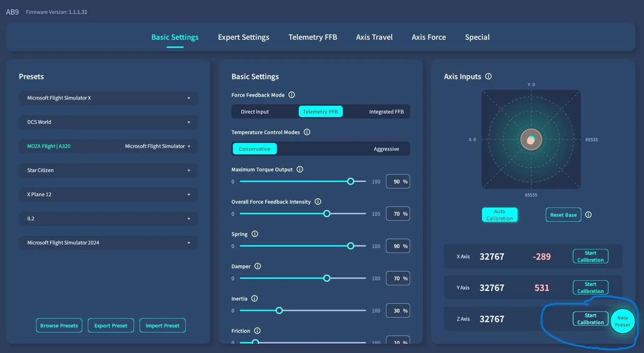This screenshot has height=353, width=644.
Task: Expand Microsoft Flight Simulator 2024 preset group
Action: (108, 243)
